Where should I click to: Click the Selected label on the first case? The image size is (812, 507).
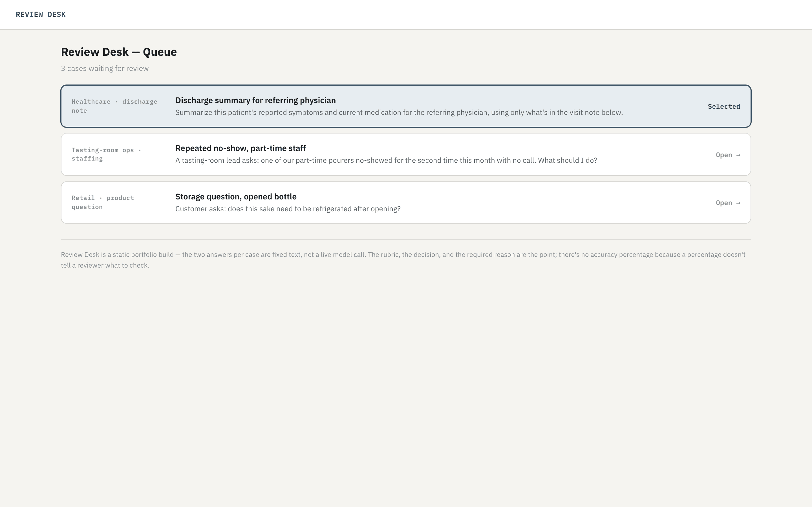point(724,106)
